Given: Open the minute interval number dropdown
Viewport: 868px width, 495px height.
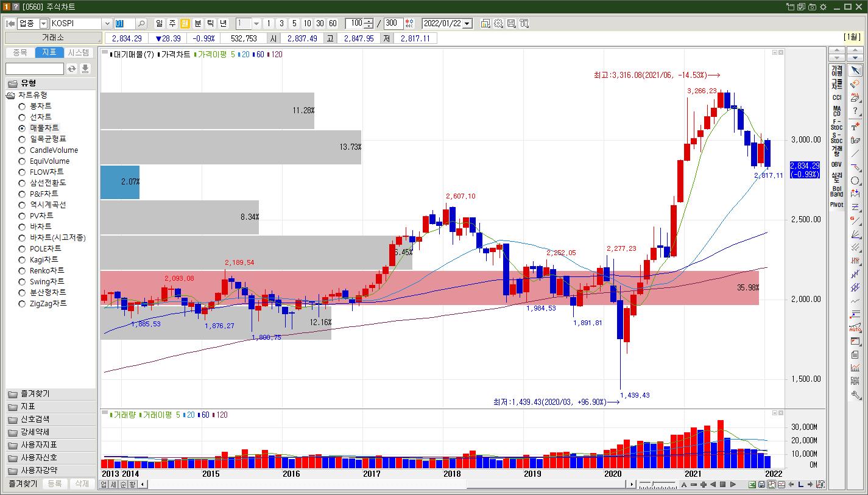Looking at the screenshot, I should (256, 24).
